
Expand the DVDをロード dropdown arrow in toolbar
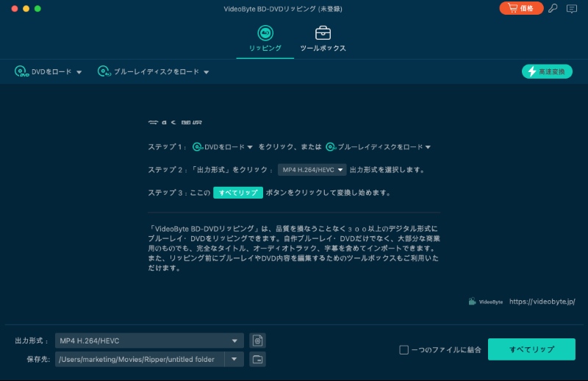(x=79, y=72)
